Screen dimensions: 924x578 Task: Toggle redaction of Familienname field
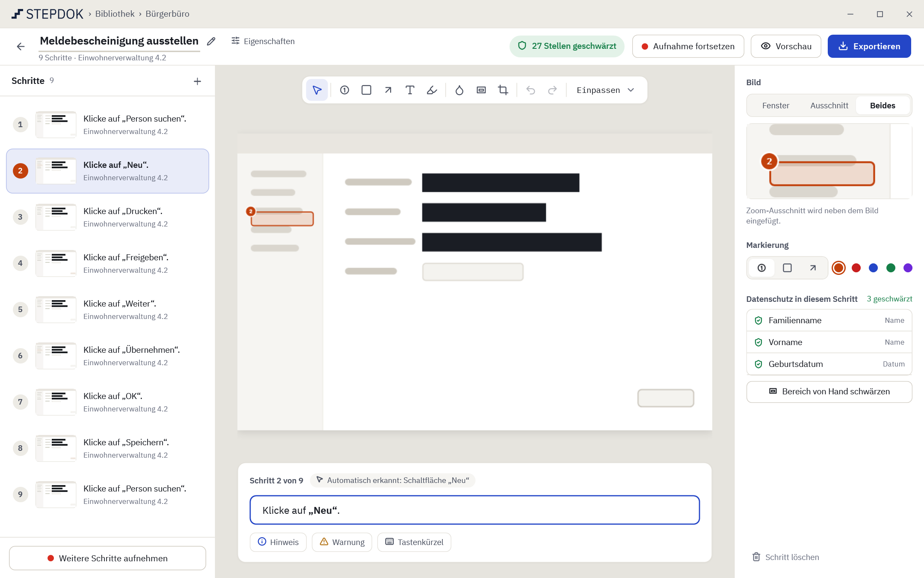coord(829,320)
